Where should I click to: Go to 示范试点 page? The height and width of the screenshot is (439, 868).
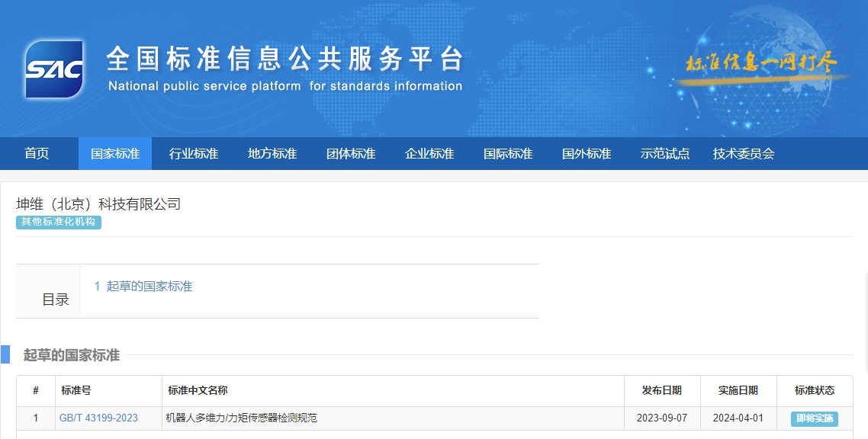(665, 154)
